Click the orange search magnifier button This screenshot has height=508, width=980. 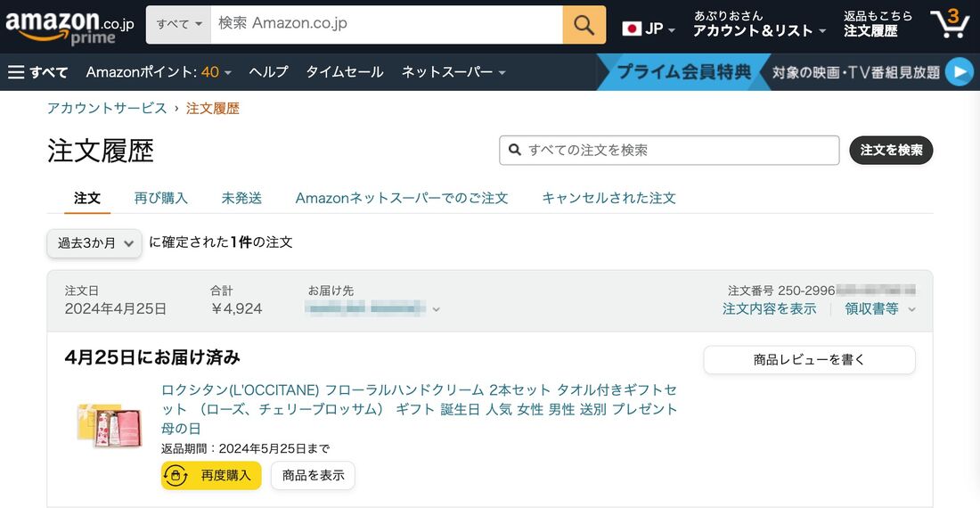(584, 25)
